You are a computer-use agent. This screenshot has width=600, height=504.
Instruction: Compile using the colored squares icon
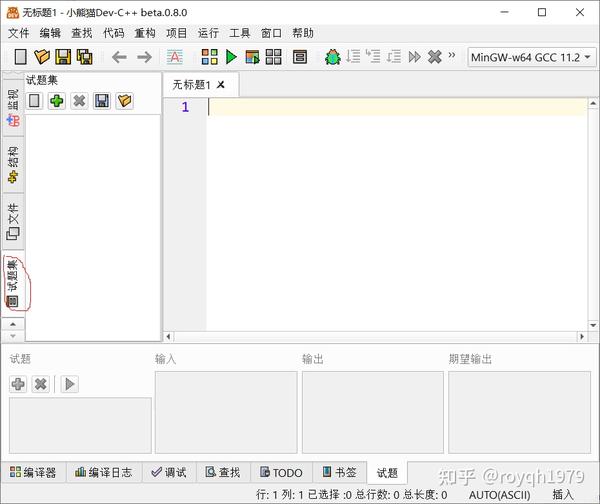click(210, 57)
